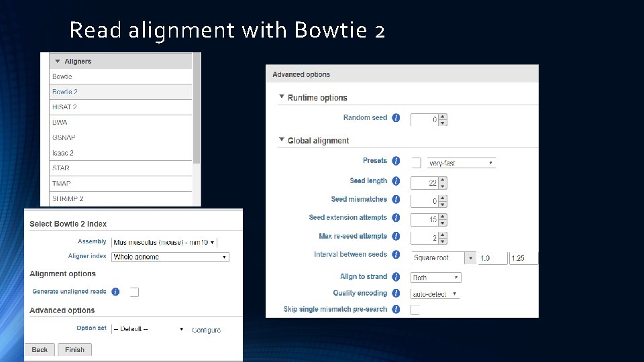Collapse the Global alignment section
644x362 pixels.
281,139
